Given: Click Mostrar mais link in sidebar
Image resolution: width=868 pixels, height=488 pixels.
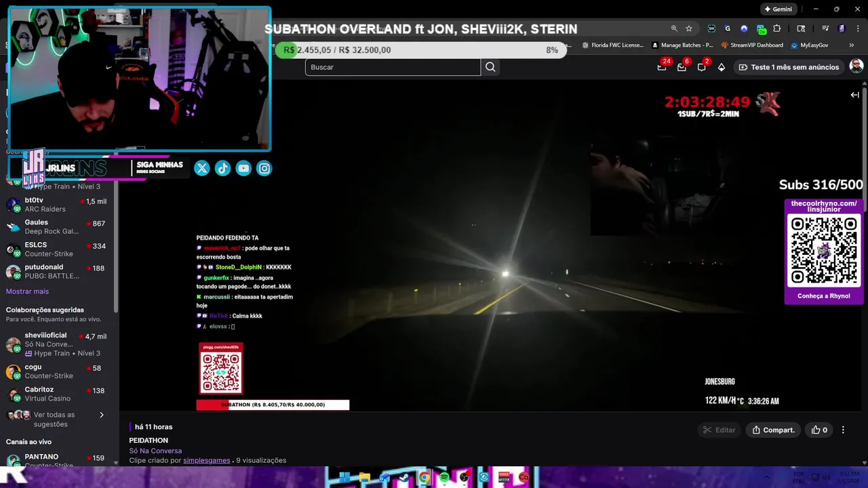Looking at the screenshot, I should click(x=27, y=291).
